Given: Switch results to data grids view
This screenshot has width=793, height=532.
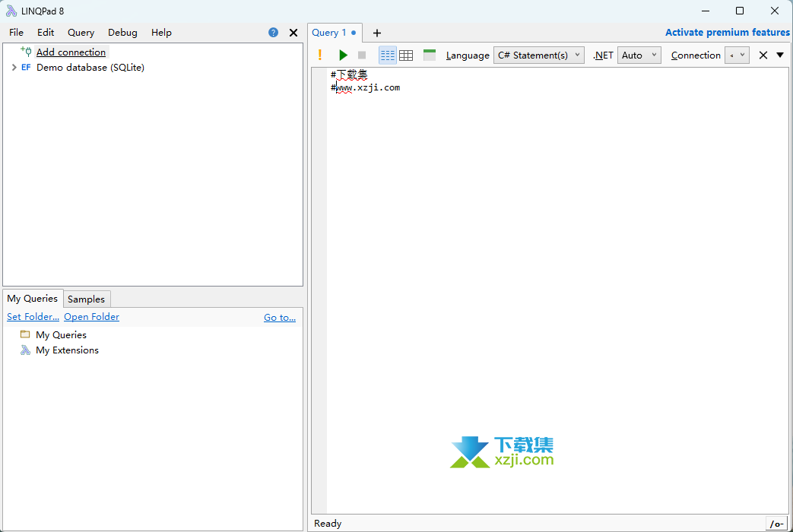Looking at the screenshot, I should (x=406, y=55).
